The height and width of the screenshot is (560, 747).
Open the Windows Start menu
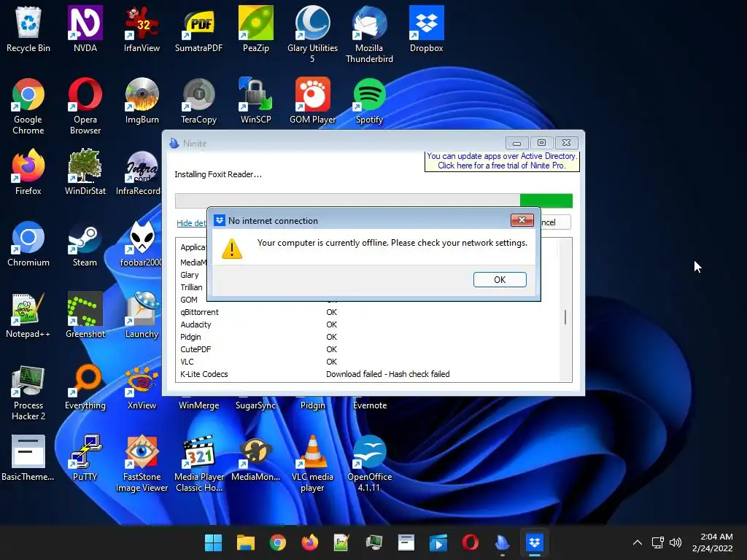[x=214, y=542]
